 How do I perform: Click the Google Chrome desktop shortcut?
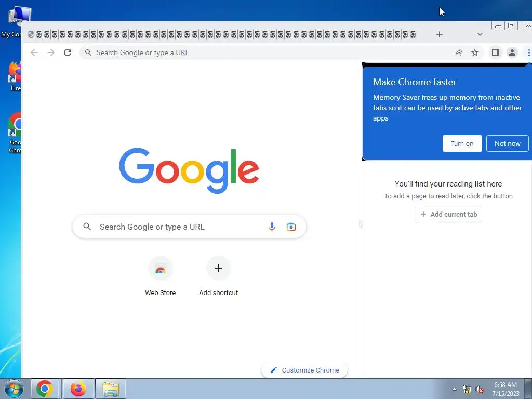(x=14, y=133)
